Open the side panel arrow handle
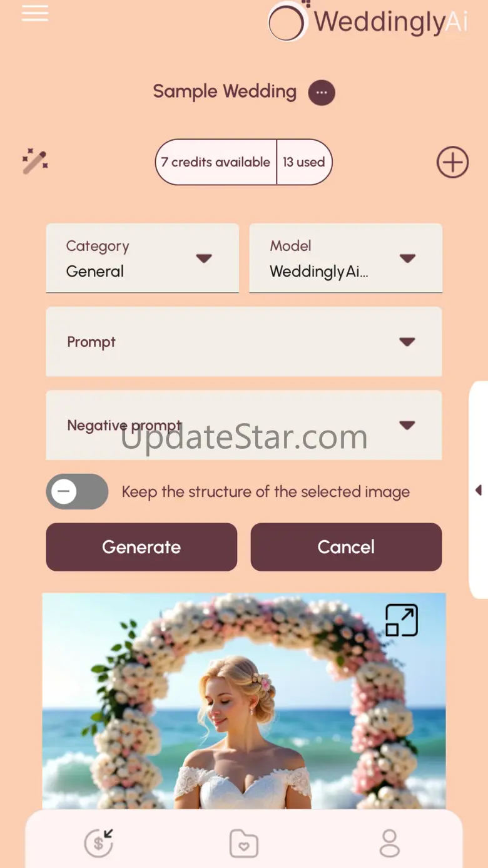488x868 pixels. tap(479, 489)
